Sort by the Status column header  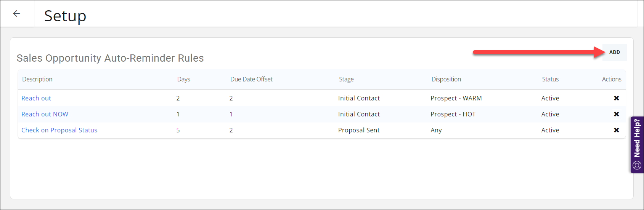(550, 79)
